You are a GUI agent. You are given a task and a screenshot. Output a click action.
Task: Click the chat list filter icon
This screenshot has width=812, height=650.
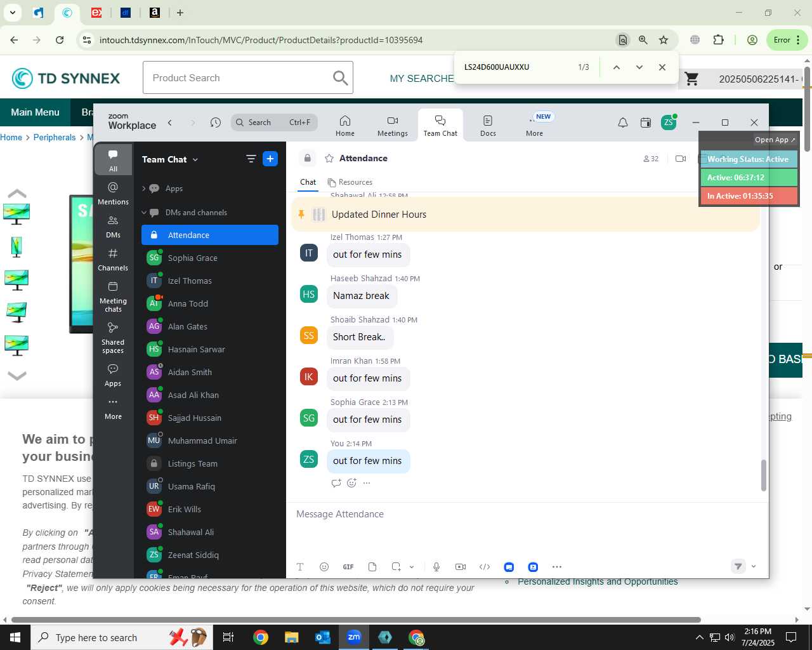click(251, 159)
